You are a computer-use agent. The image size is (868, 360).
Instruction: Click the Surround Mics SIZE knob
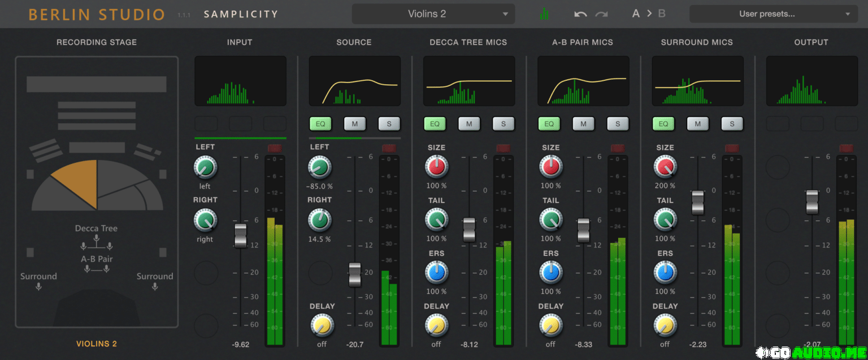click(x=665, y=167)
